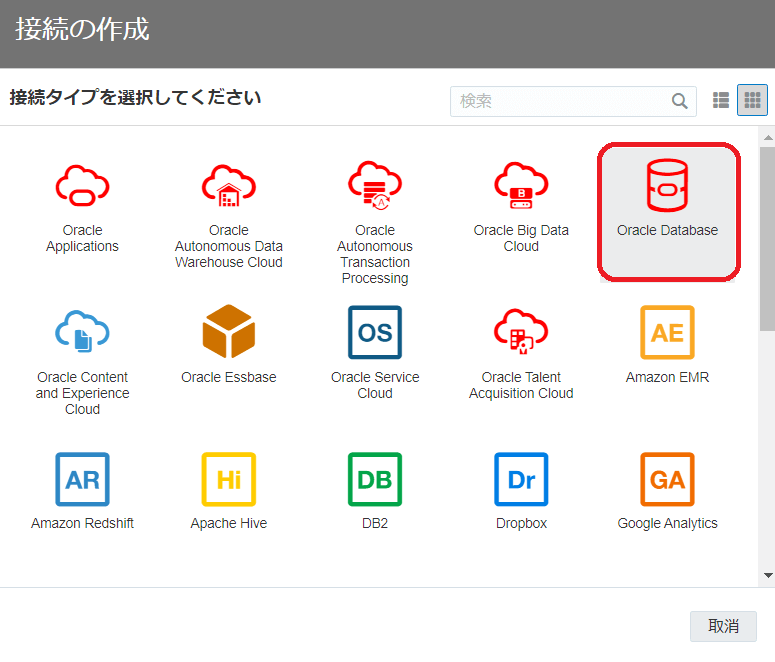The width and height of the screenshot is (775, 662).
Task: Choose Oracle Autonomous Data Warehouse Cloud
Action: (228, 185)
